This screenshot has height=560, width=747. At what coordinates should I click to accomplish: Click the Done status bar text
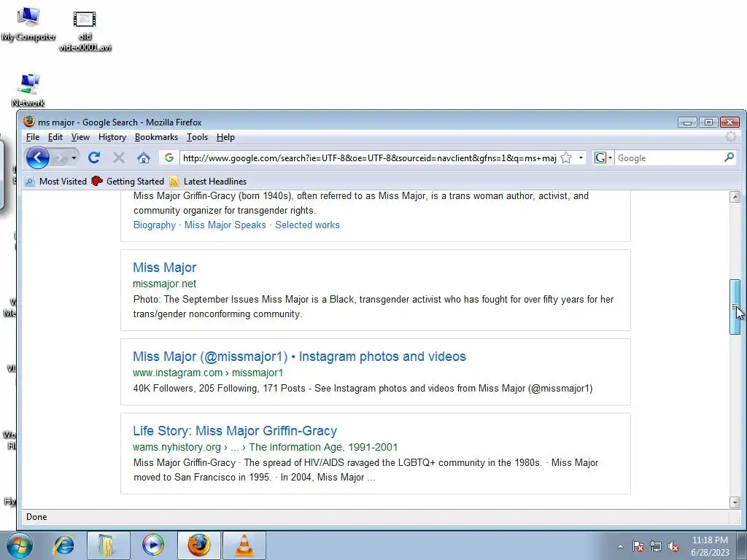[36, 517]
